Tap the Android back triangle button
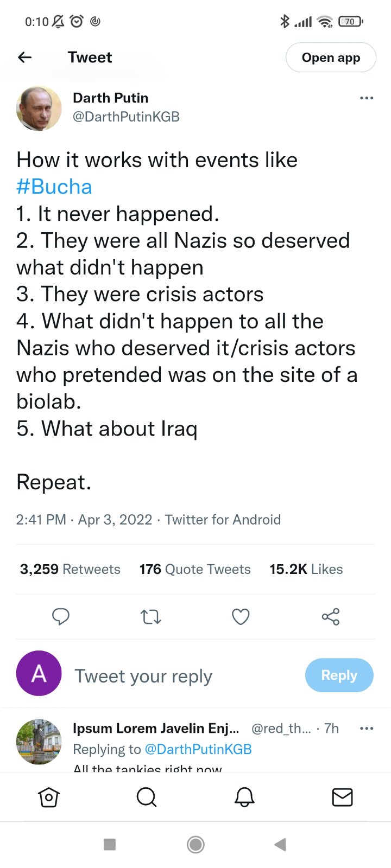The image size is (391, 868). (x=280, y=844)
